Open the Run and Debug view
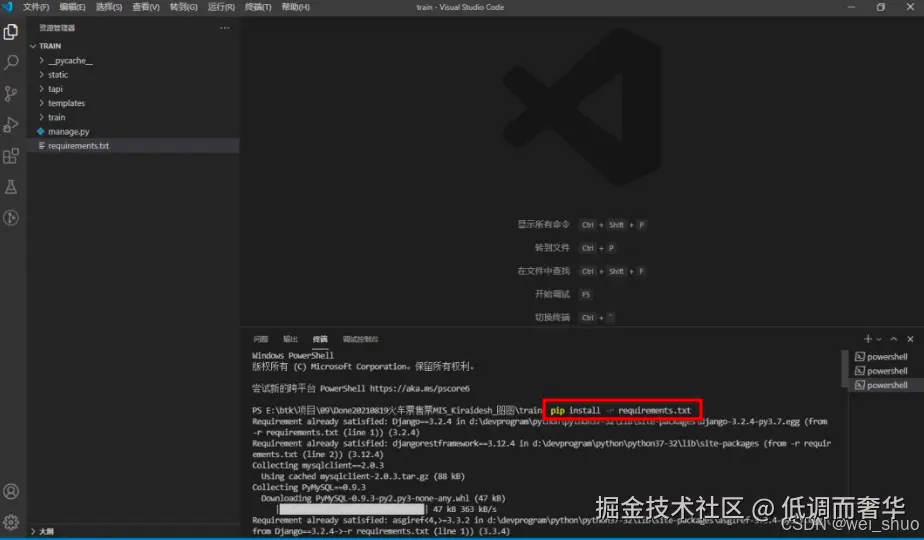924x540 pixels. [x=11, y=124]
